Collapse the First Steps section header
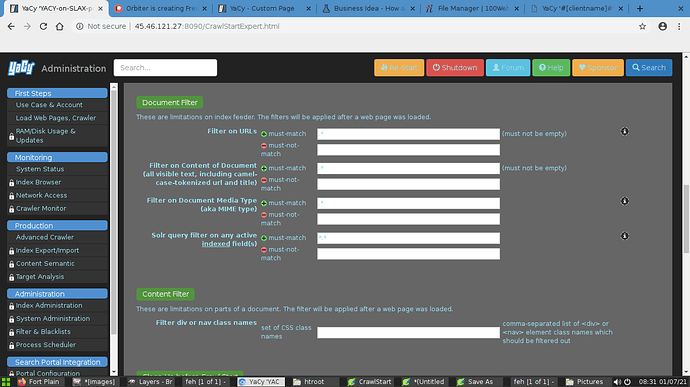The height and width of the screenshot is (387, 690). click(x=57, y=93)
